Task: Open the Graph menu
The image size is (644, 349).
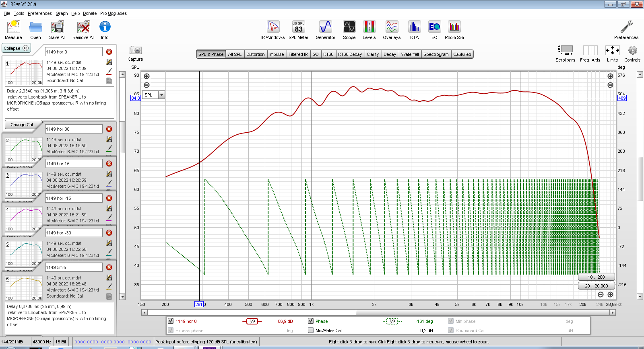Action: coord(62,13)
